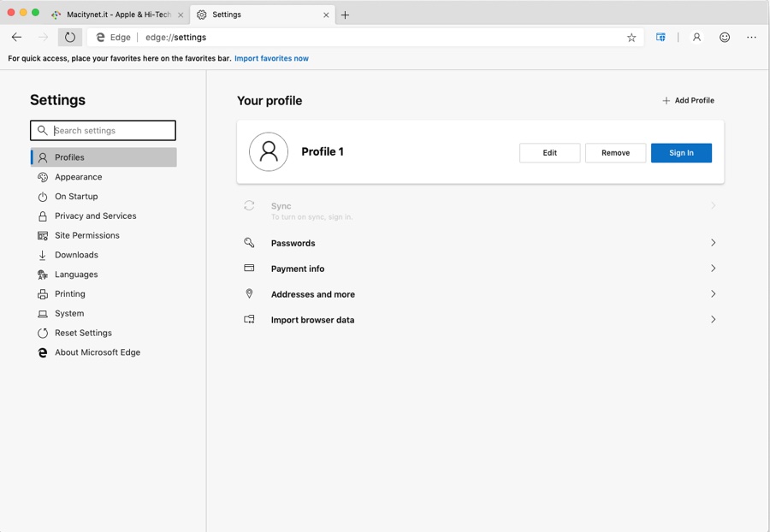The width and height of the screenshot is (770, 532).
Task: Click the refresh page icon
Action: coord(70,38)
